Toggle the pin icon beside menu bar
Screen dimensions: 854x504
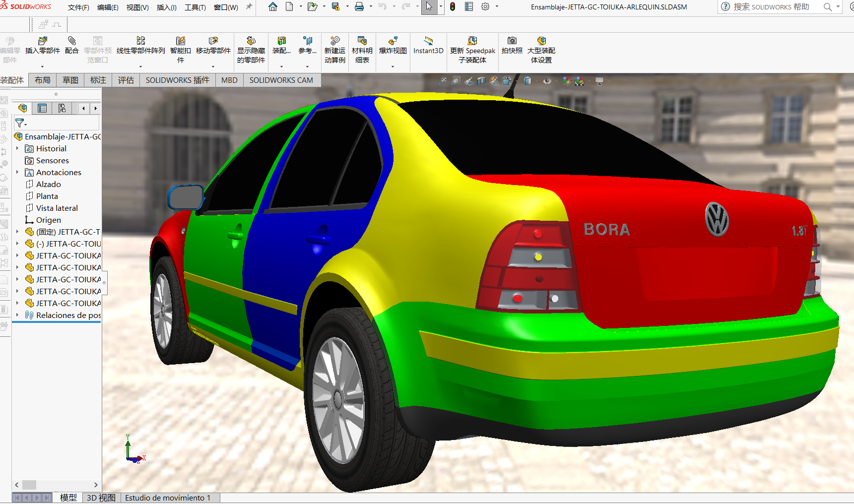click(x=249, y=7)
